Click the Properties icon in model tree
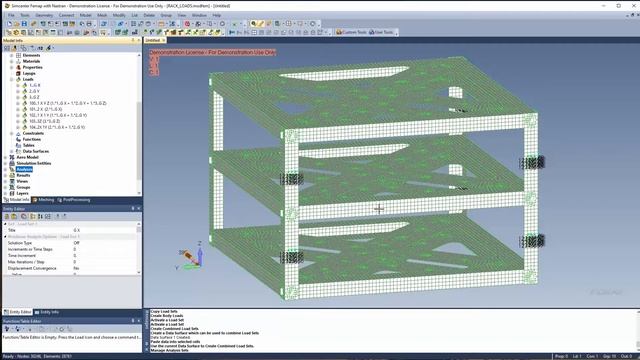This screenshot has height=360, width=640. [x=18, y=67]
